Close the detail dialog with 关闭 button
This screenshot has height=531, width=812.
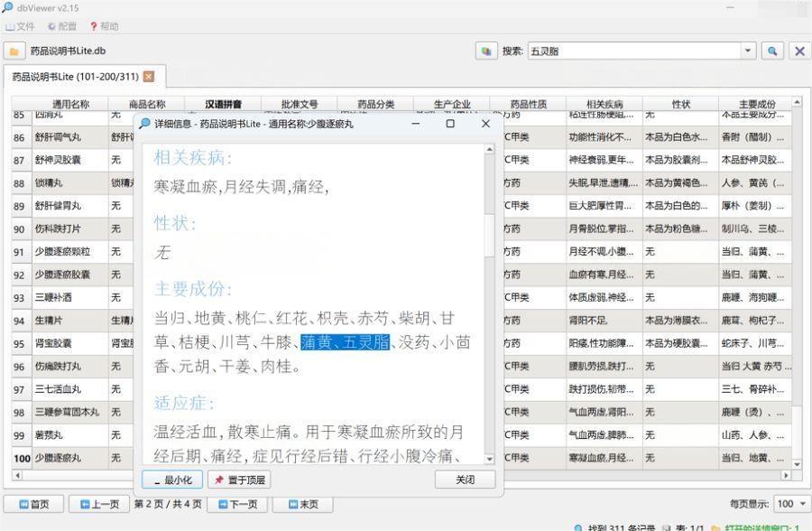[x=465, y=480]
